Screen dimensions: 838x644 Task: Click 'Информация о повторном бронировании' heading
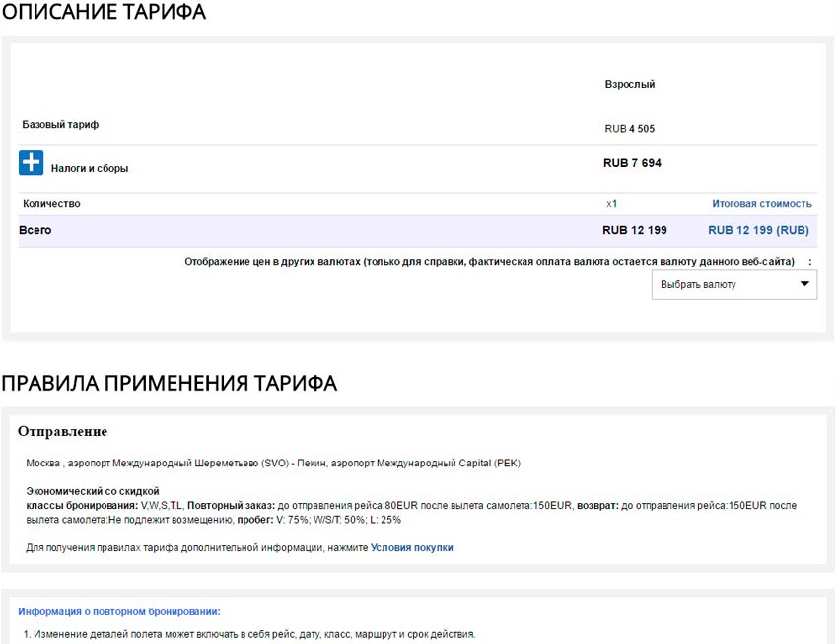[x=119, y=611]
